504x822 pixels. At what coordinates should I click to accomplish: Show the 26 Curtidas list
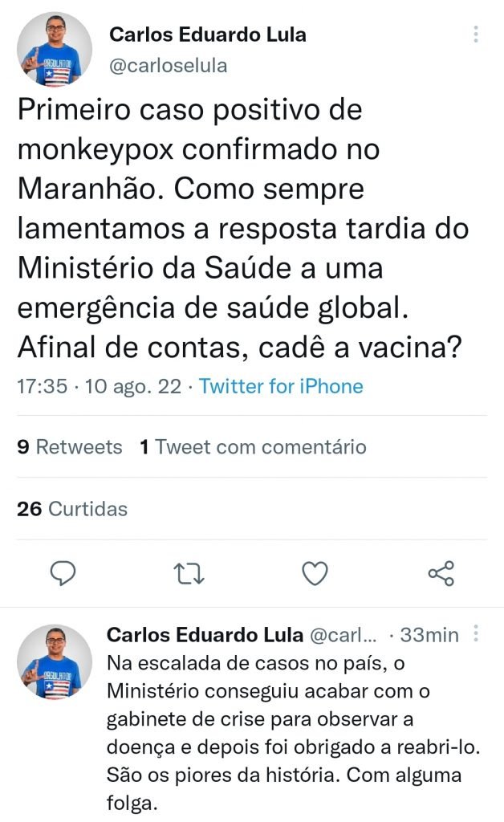72,509
